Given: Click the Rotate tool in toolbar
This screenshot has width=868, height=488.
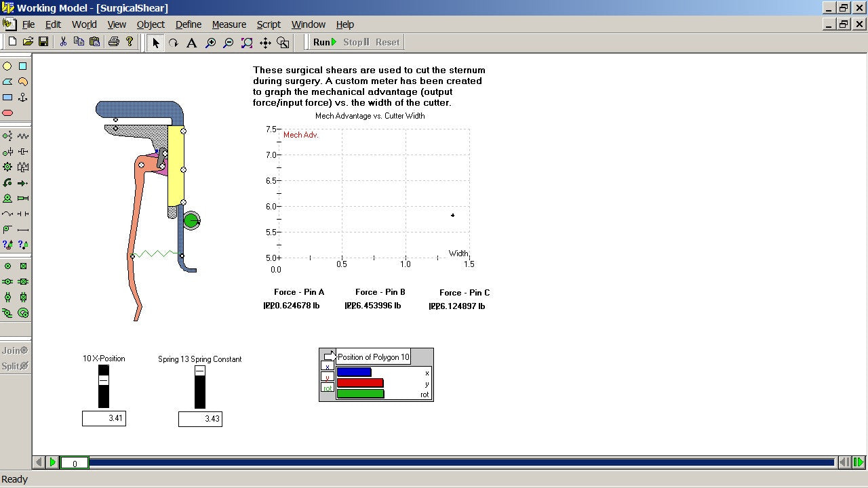Looking at the screenshot, I should click(174, 43).
